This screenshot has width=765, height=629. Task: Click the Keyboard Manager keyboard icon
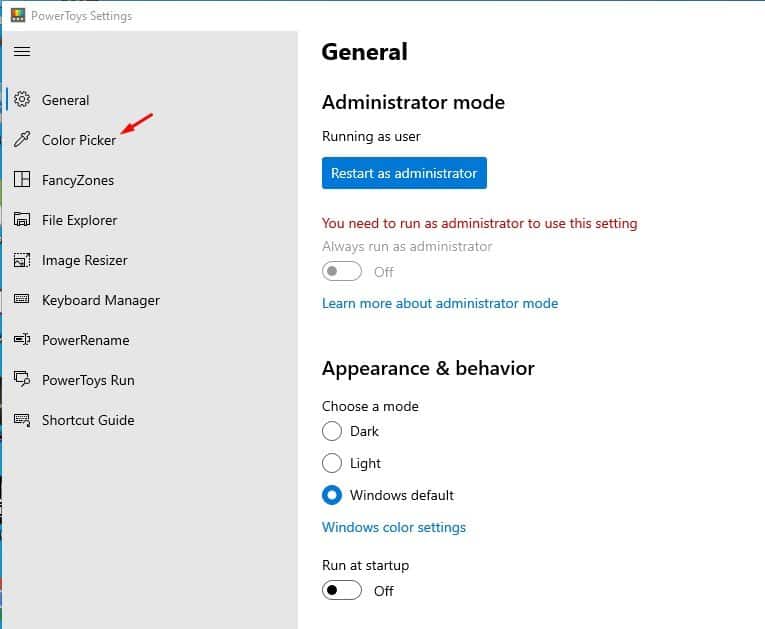click(x=21, y=299)
